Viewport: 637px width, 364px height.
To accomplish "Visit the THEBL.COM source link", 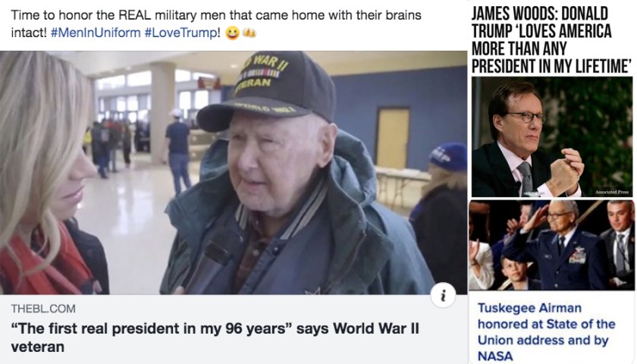I will coord(43,309).
